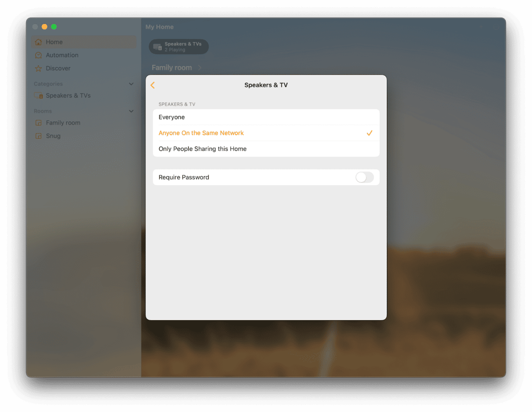The height and width of the screenshot is (412, 532).
Task: Click the yellow minimize window button
Action: tap(45, 27)
